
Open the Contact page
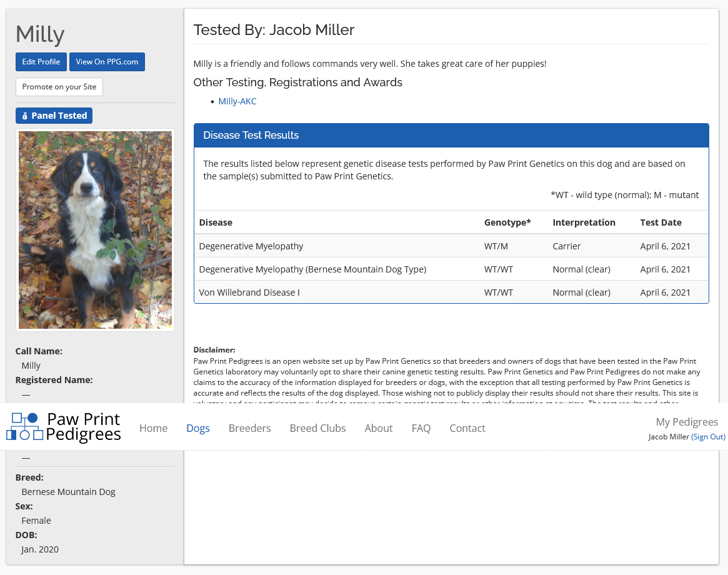(467, 428)
